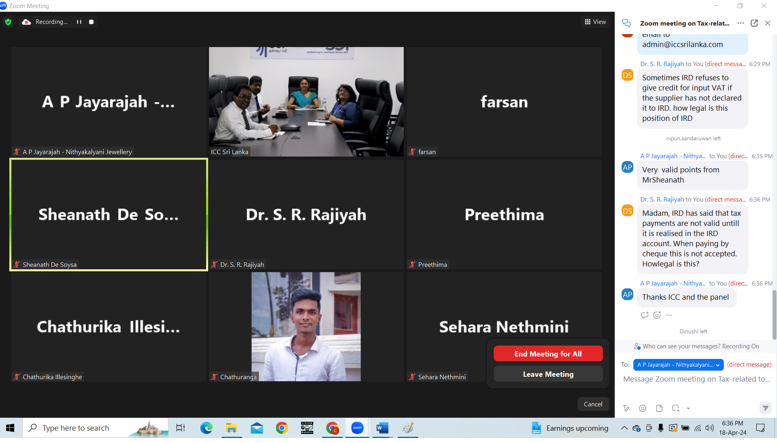Click the 'Sometimes IRD refuses' message bubble
777x443 pixels.
point(692,98)
